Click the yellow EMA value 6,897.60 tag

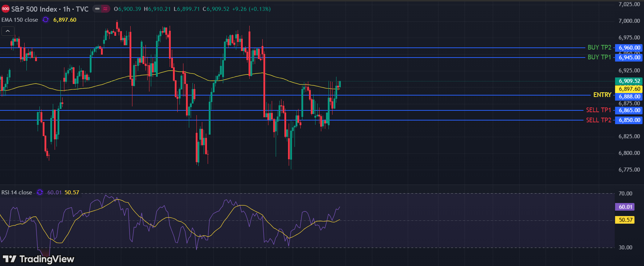coord(629,89)
